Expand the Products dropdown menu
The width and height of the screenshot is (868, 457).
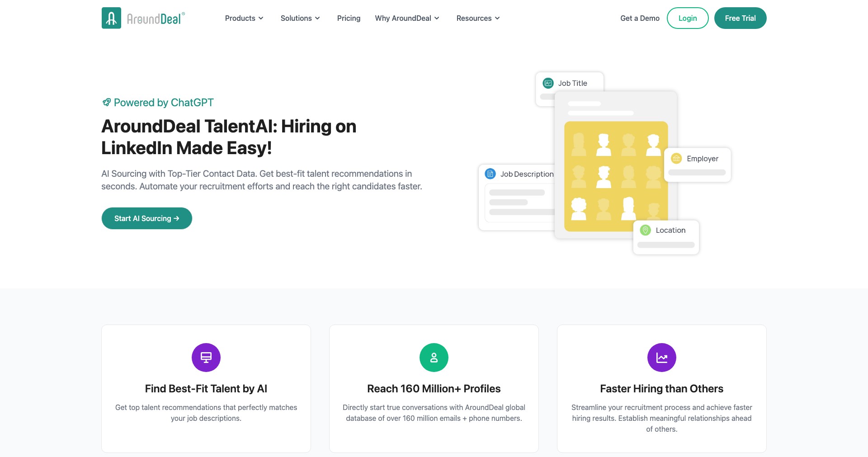244,18
